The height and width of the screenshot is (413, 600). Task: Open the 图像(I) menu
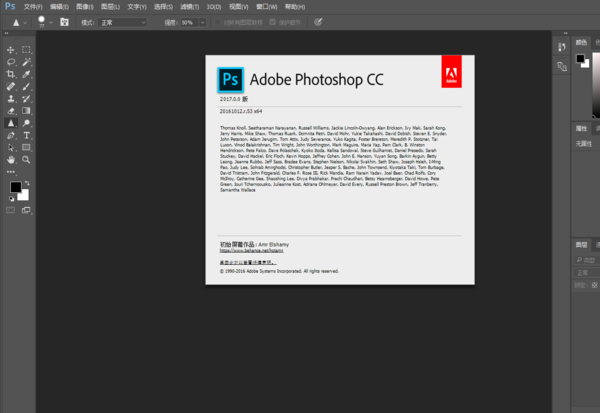pyautogui.click(x=85, y=7)
